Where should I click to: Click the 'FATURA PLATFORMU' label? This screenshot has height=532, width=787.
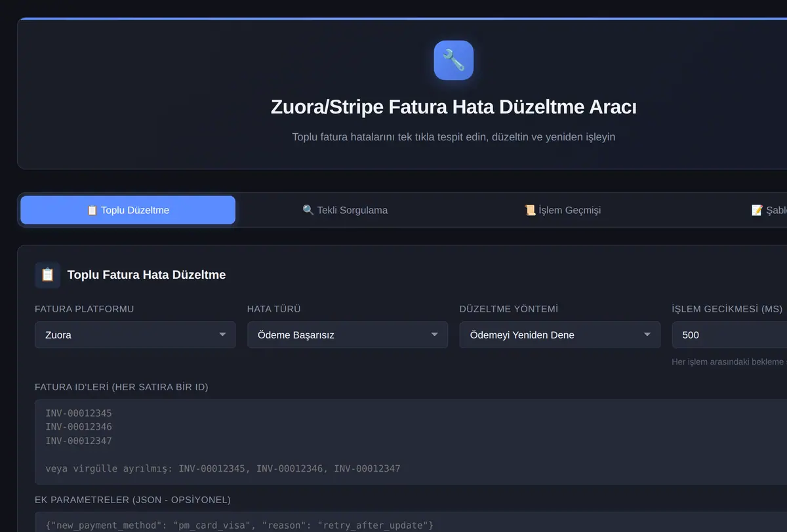[84, 309]
